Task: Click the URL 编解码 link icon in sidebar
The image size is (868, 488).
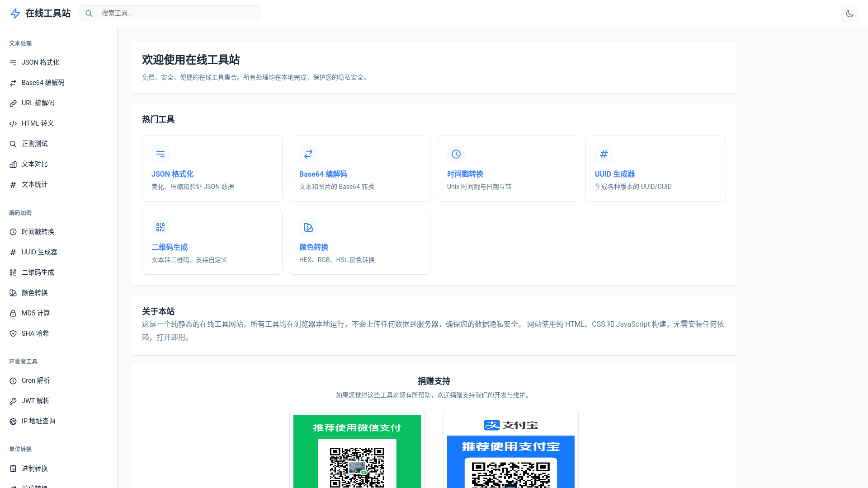Action: 13,103
